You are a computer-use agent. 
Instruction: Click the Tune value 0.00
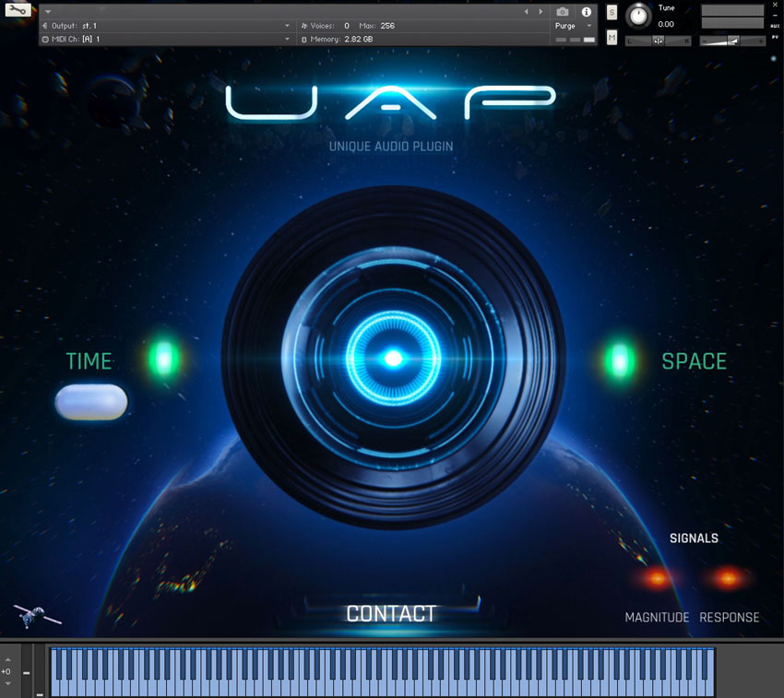(666, 24)
